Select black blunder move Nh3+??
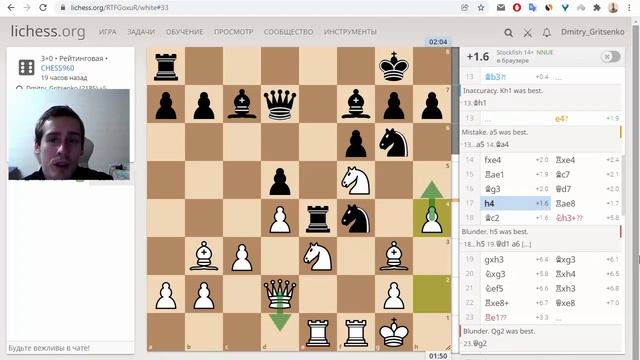Screen dimensions: 640x360 coord(587,218)
